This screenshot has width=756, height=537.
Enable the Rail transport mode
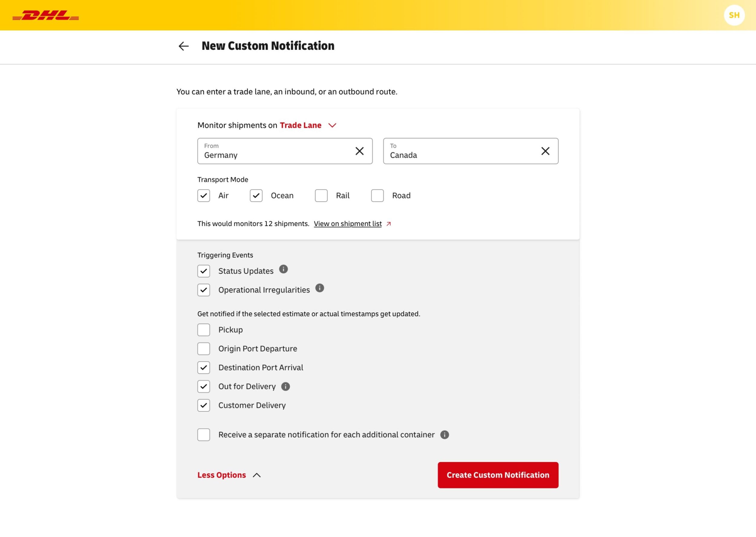click(321, 196)
